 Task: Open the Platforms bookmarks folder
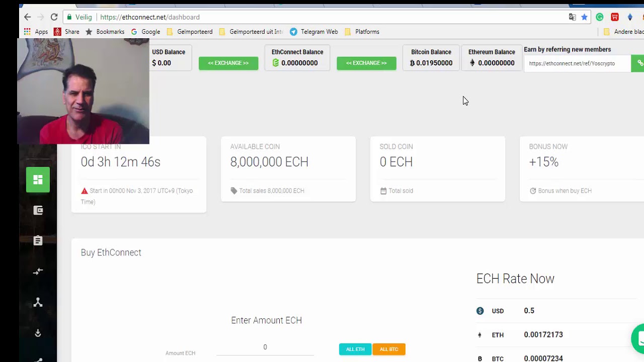[x=362, y=32]
